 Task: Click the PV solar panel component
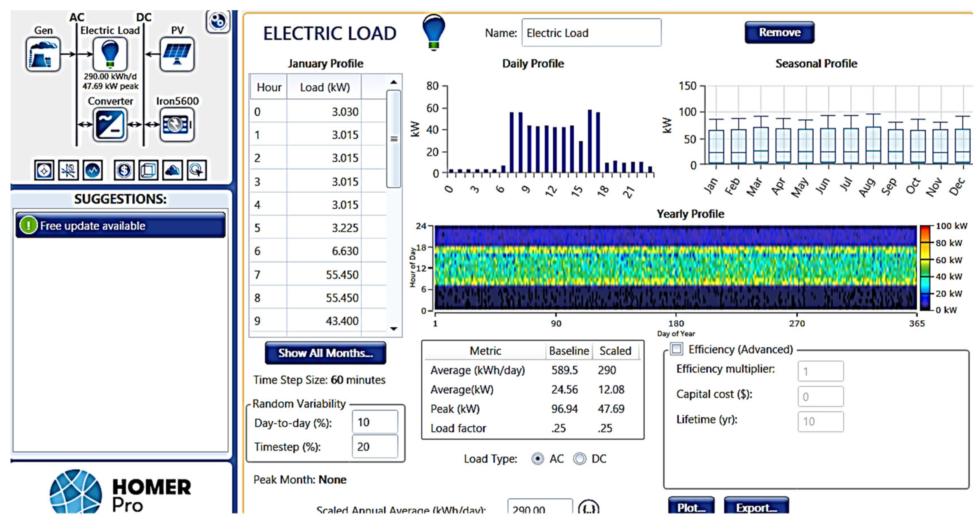tap(177, 55)
